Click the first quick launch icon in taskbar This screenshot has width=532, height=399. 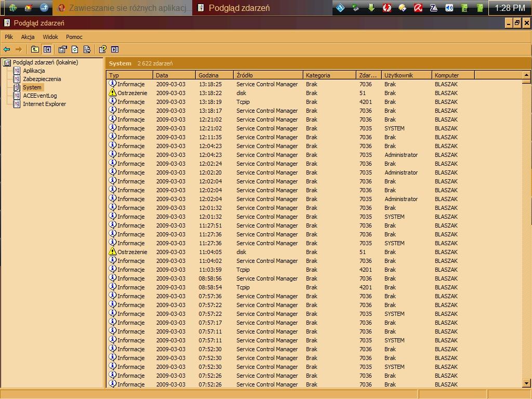pos(13,8)
